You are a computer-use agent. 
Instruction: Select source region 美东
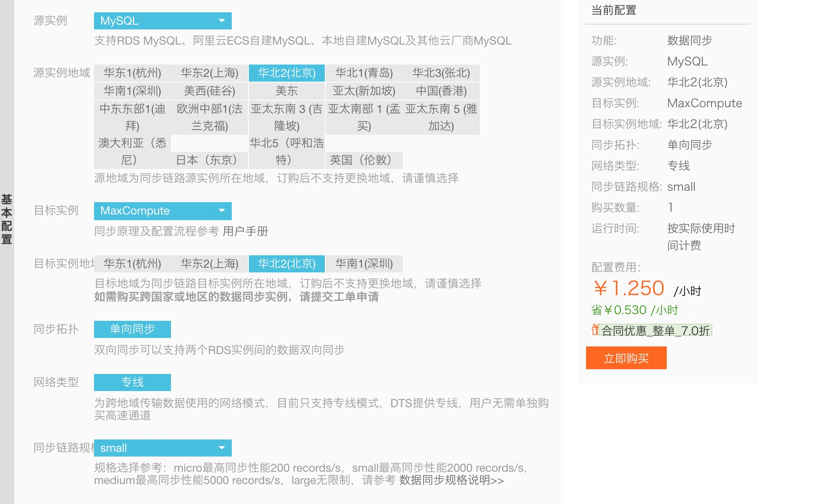point(287,91)
